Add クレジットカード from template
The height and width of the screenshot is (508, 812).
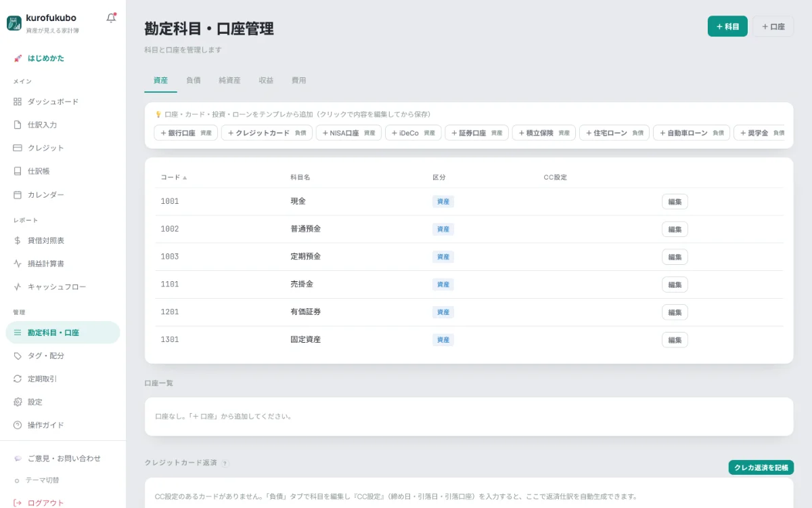pyautogui.click(x=267, y=133)
